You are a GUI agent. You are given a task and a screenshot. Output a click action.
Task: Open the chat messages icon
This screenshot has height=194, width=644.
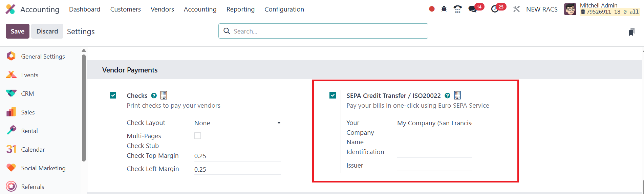coord(472,9)
